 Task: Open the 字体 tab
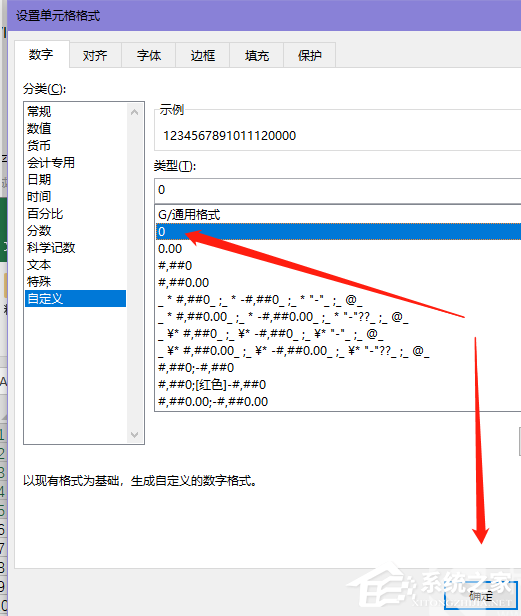149,55
